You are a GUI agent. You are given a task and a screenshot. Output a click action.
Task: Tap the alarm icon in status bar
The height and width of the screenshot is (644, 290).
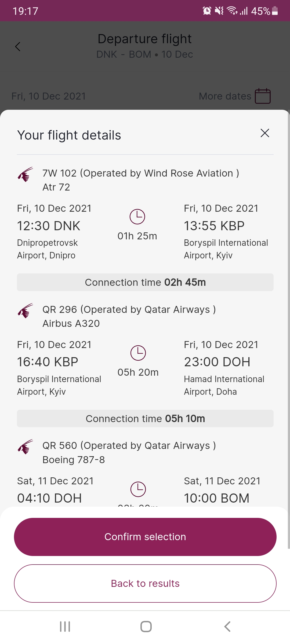(x=207, y=11)
